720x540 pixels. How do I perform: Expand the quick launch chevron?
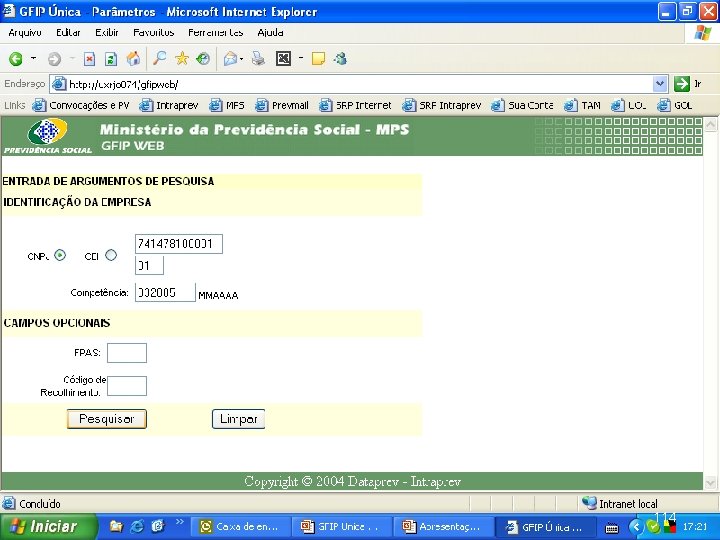[180, 522]
